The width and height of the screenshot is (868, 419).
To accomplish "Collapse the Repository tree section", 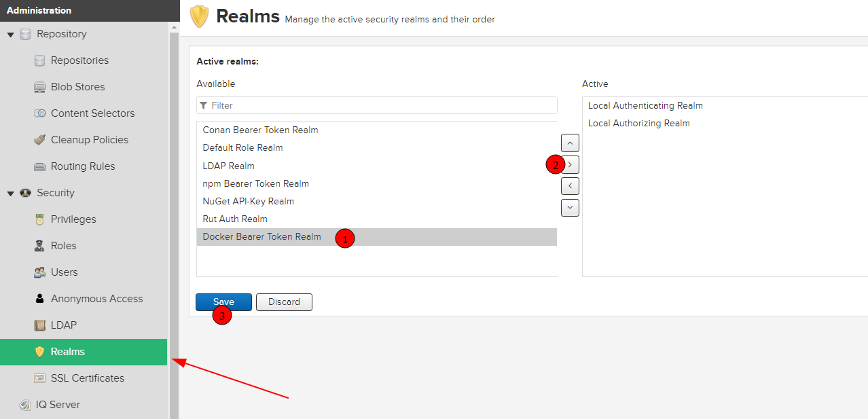I will tap(11, 35).
